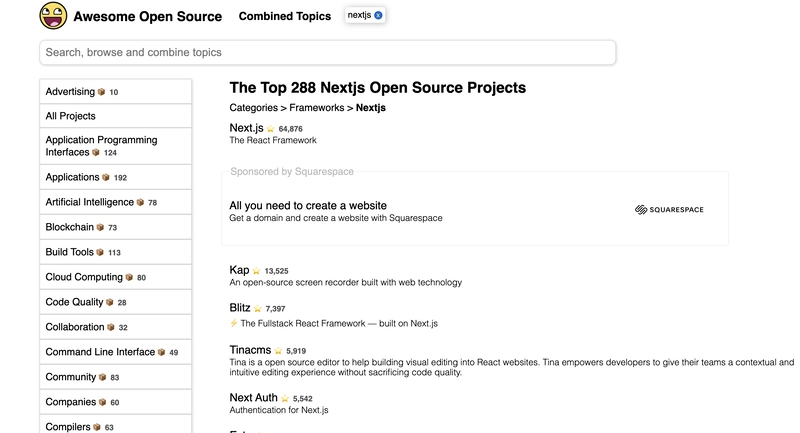This screenshot has width=800, height=433.
Task: Open the All Projects category
Action: click(115, 116)
